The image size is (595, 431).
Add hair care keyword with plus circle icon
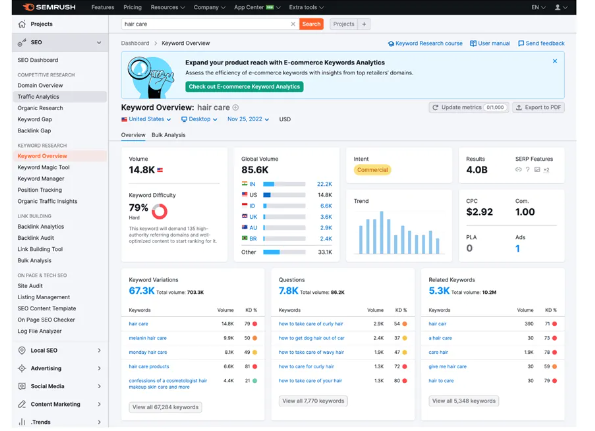pos(236,107)
